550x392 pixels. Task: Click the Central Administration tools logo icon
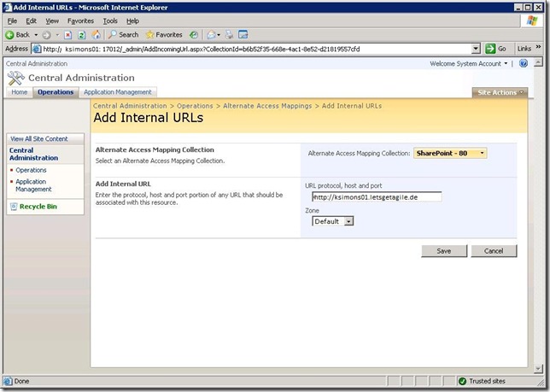click(15, 78)
